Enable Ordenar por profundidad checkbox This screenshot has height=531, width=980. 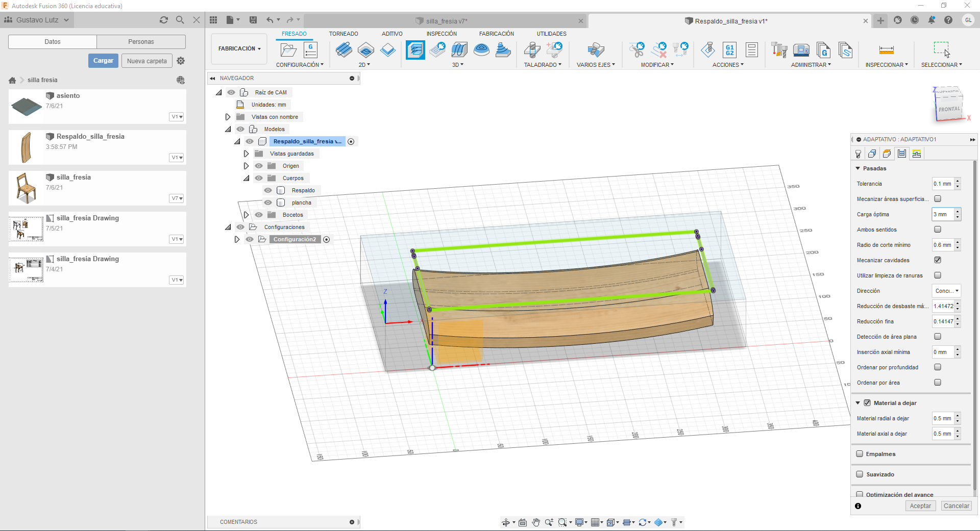tap(938, 367)
